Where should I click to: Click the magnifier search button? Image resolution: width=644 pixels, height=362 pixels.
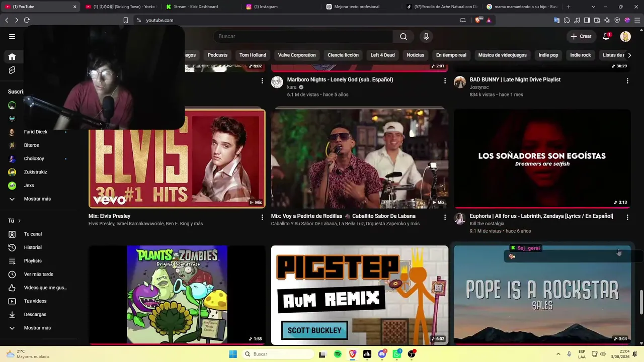click(403, 36)
